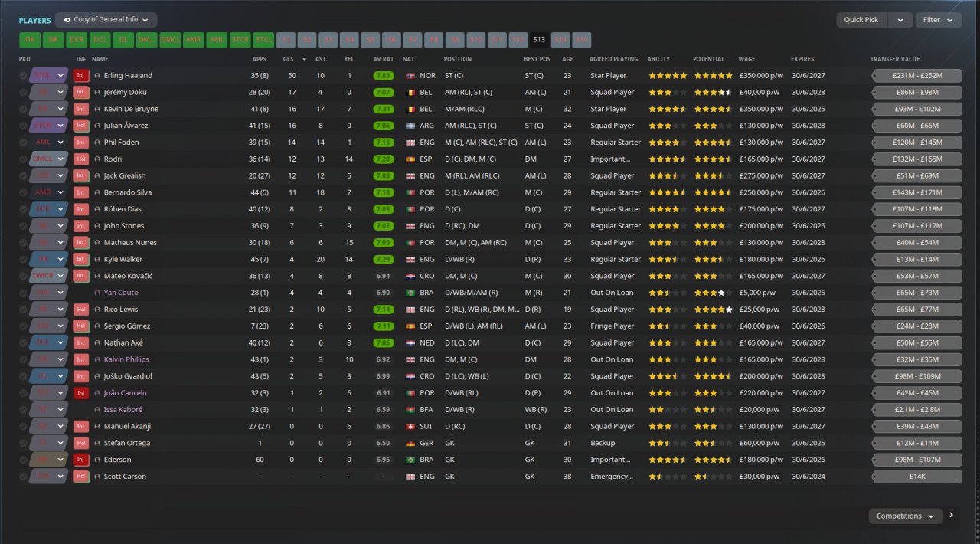Click the 7.31 rating badge for Kevin De Bruyne
Screen dimensions: 980x544
[384, 109]
